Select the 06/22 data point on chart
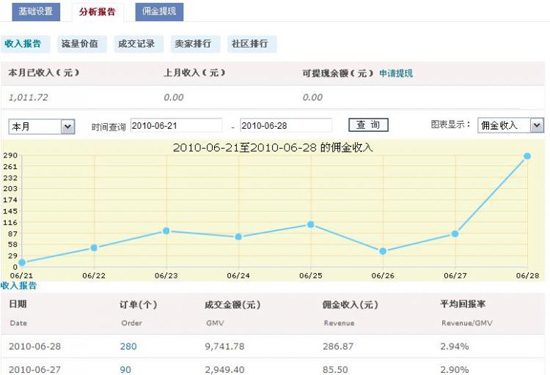The image size is (550, 375). point(94,248)
